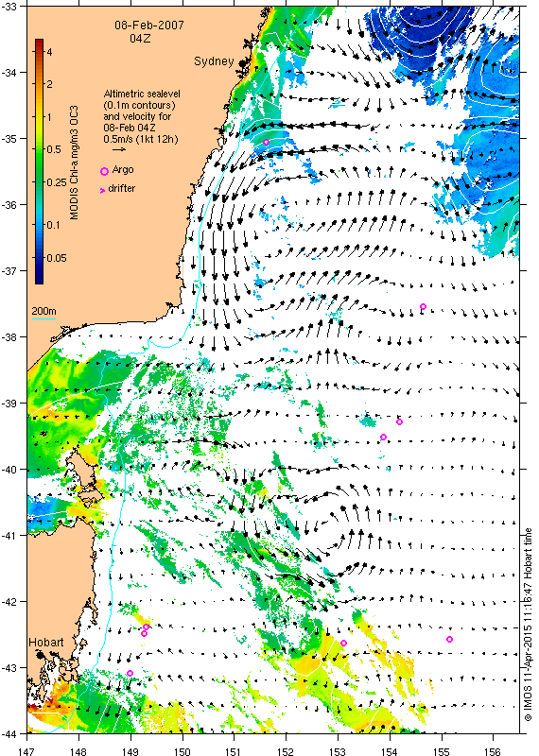This screenshot has width=539, height=756.
Task: Click the IMOS copyright timestamp text
Action: point(528,625)
